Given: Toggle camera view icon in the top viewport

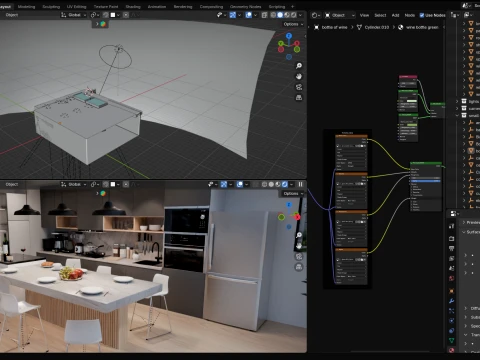Looking at the screenshot, I should click(x=299, y=87).
